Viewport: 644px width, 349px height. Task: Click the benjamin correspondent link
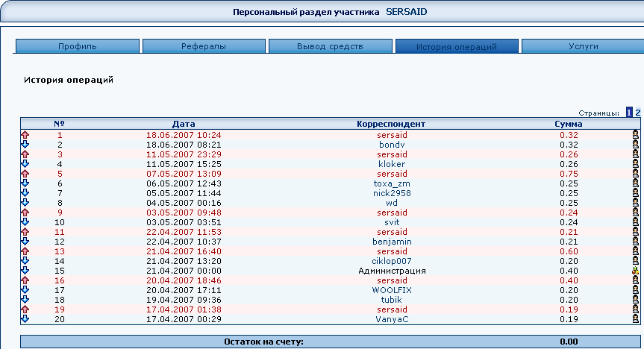tap(392, 242)
